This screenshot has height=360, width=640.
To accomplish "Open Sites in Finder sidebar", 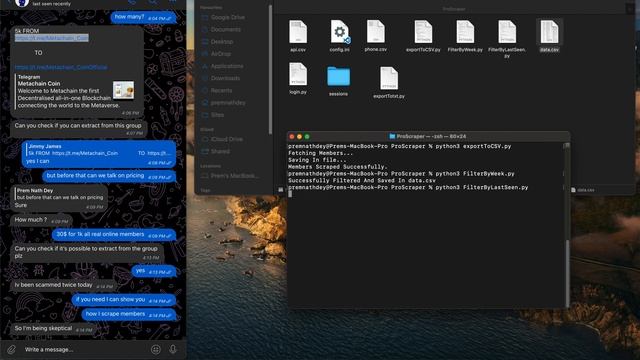I will pyautogui.click(x=213, y=115).
